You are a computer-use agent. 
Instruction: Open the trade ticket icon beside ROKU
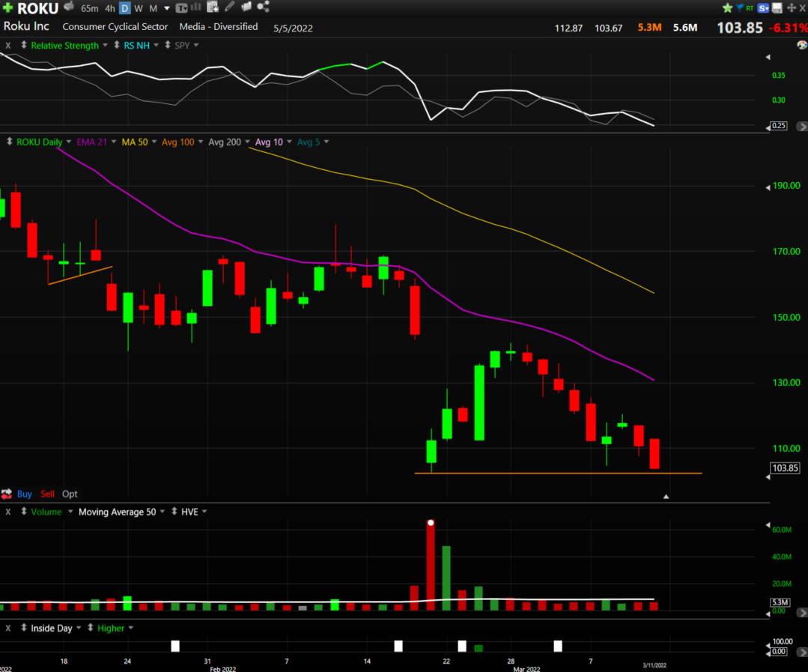(x=70, y=7)
